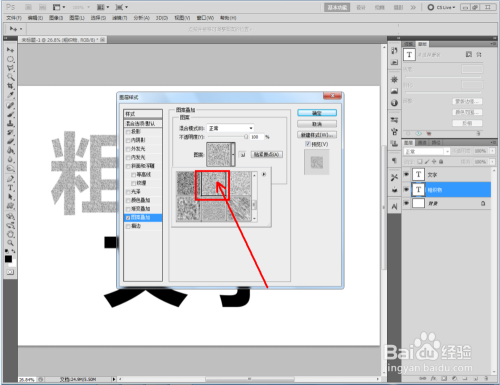Hide the selected blue text layer

click(406, 190)
